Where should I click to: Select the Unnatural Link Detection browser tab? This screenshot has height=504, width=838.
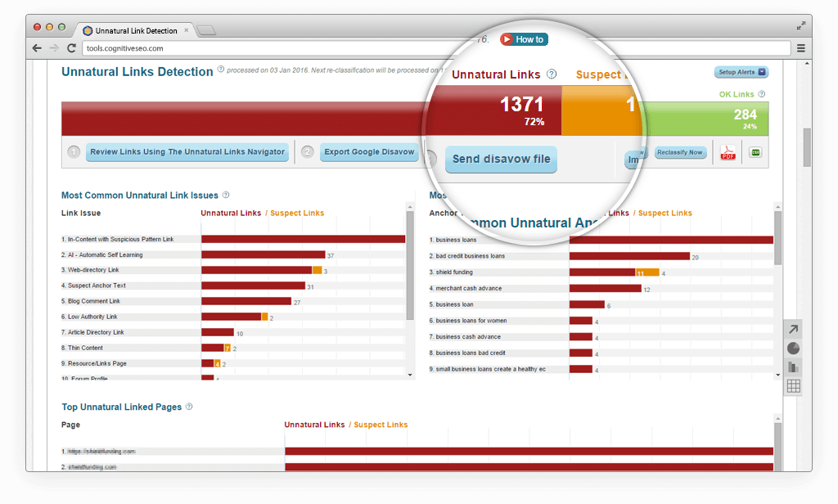[135, 30]
